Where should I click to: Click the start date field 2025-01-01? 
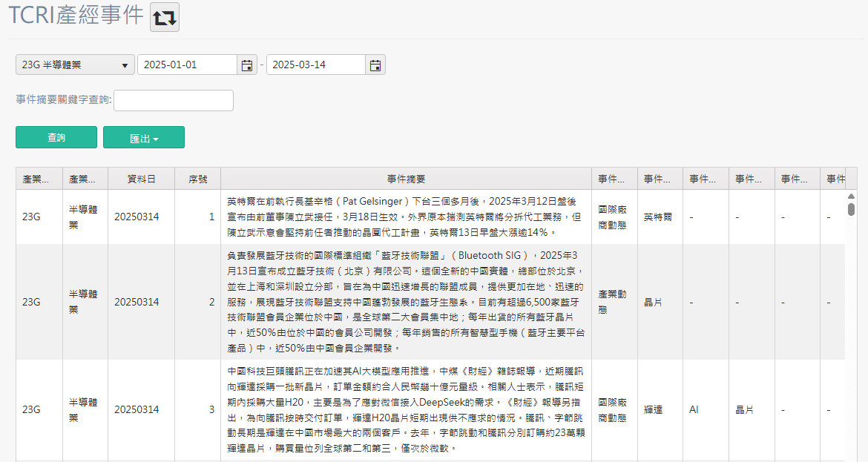pos(187,65)
